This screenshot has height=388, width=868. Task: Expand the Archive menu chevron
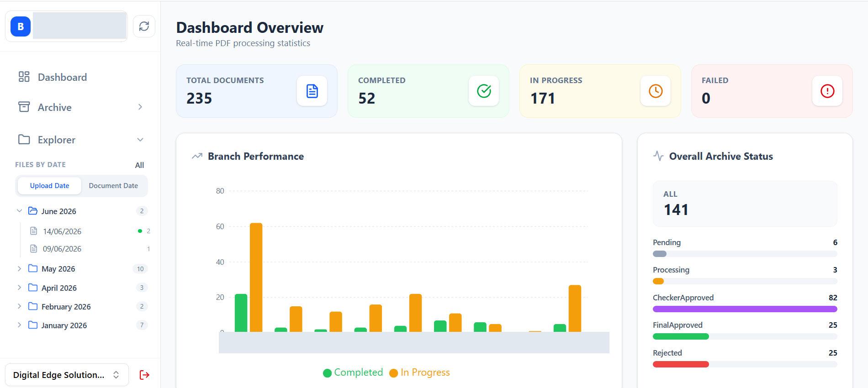[x=140, y=107]
